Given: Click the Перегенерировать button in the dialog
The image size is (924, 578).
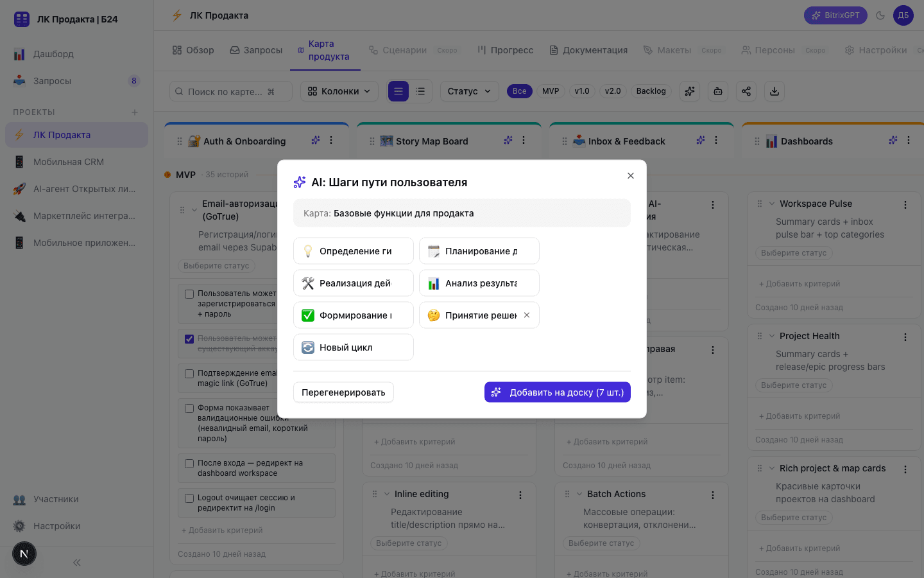Looking at the screenshot, I should 343,392.
